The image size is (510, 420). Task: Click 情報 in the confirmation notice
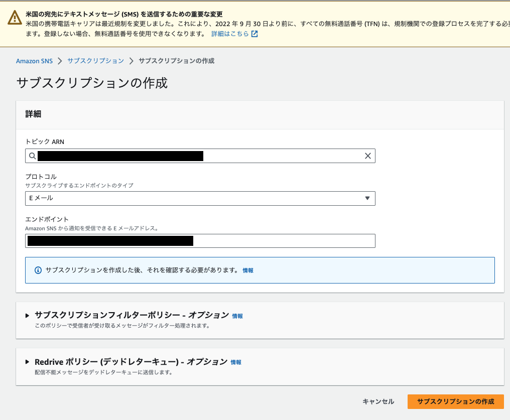click(x=248, y=270)
